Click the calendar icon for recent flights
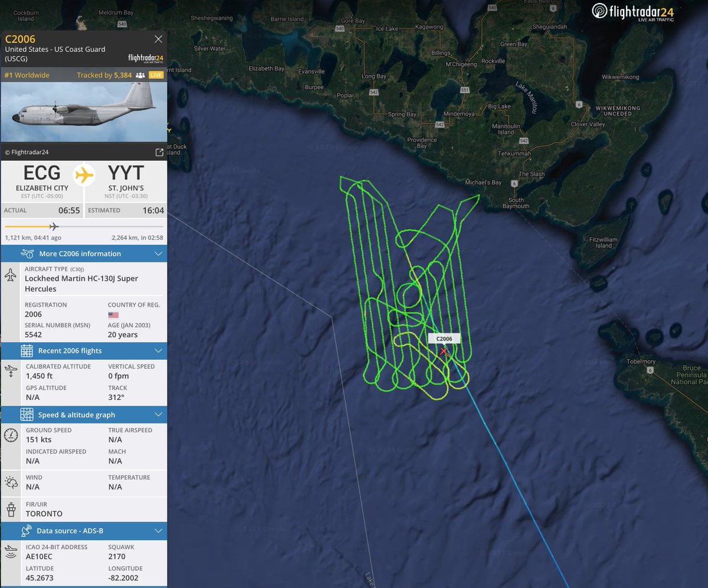Screen dimensions: 708x588 [27, 351]
